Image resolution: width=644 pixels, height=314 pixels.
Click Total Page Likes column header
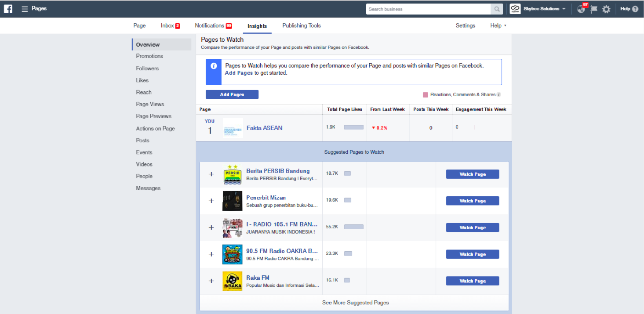[x=345, y=109]
